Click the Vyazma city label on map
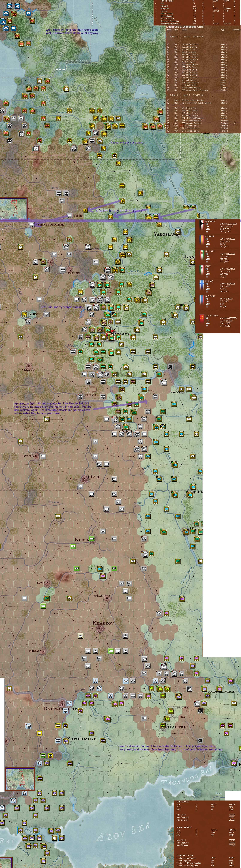 click(x=28, y=369)
